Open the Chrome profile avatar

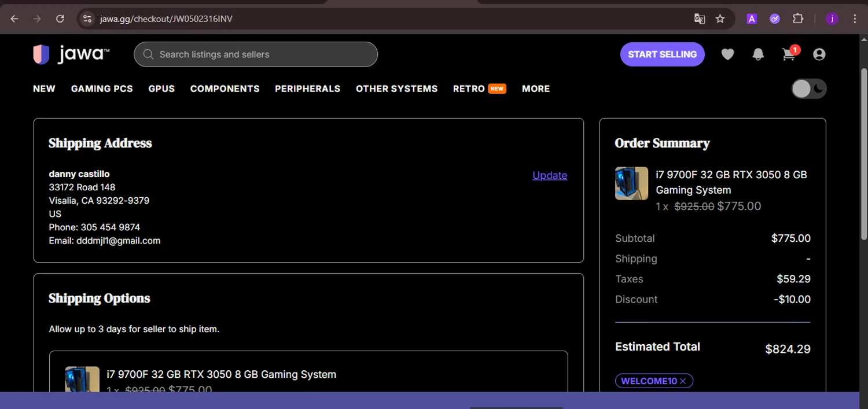click(x=832, y=19)
